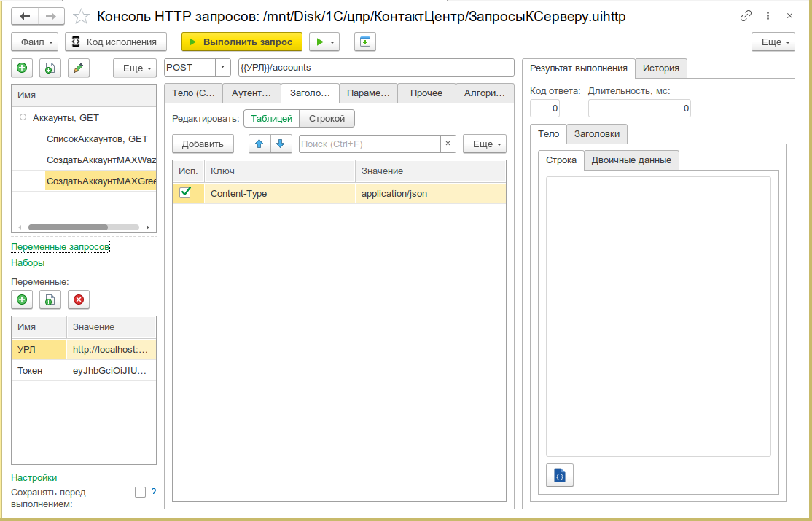Click the new window icon in top toolbar
812x521 pixels.
click(365, 42)
